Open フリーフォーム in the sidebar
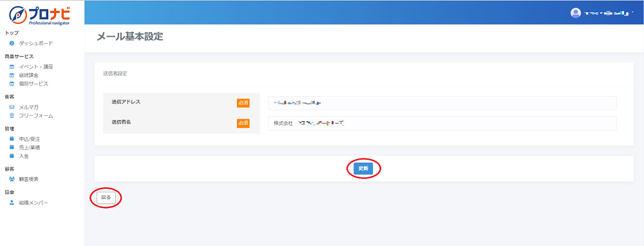 [x=36, y=116]
